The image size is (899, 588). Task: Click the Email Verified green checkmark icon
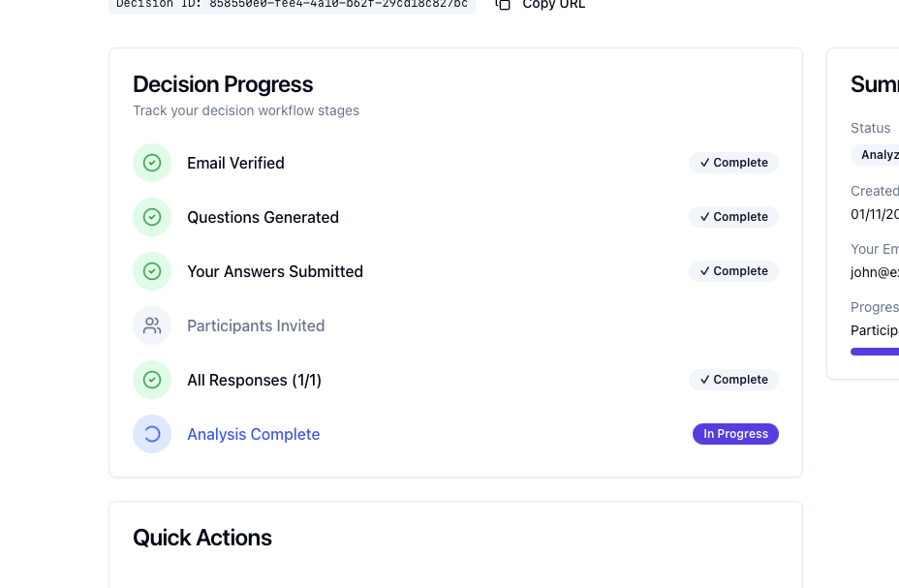pyautogui.click(x=152, y=163)
